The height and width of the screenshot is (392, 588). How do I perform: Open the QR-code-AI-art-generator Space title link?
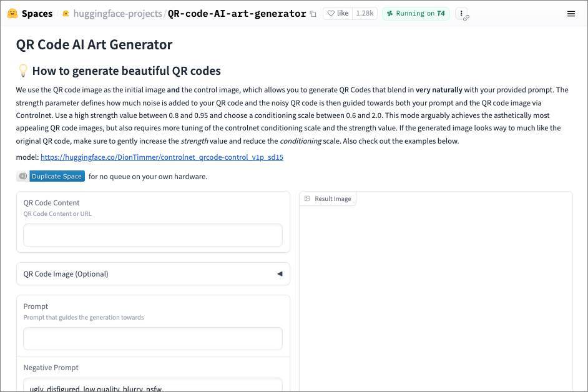point(237,13)
